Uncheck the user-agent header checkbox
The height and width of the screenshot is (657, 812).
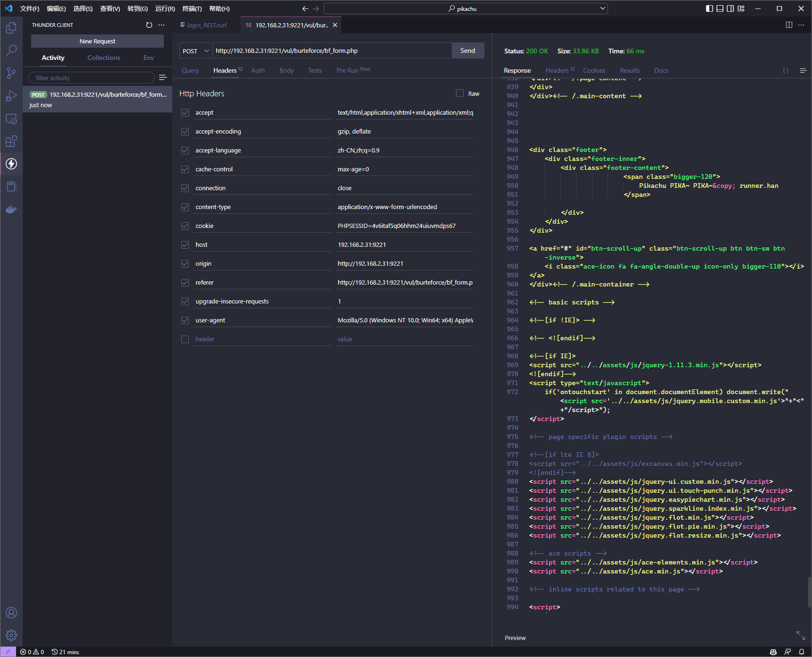pyautogui.click(x=185, y=320)
